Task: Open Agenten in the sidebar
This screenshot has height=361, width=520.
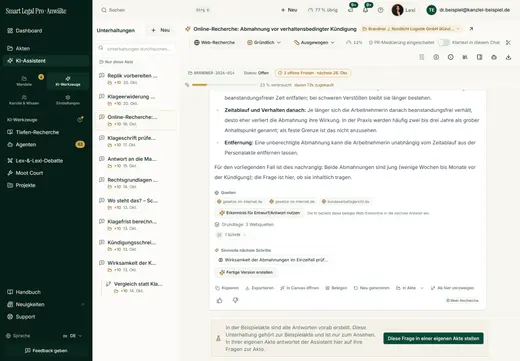Action: (x=46, y=144)
